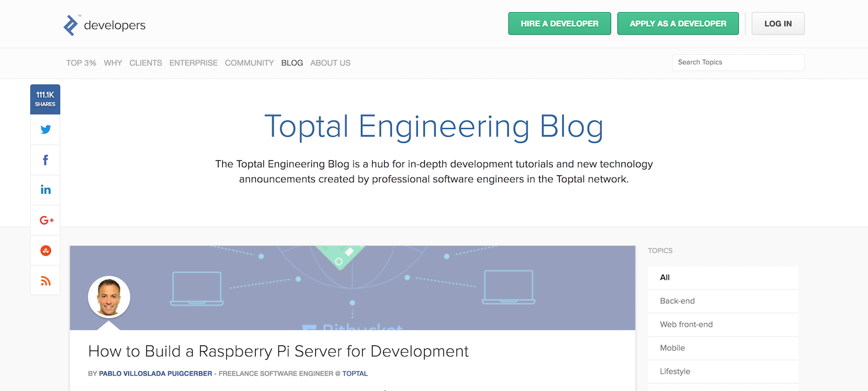Select the Mobile topic filter
The width and height of the screenshot is (868, 391).
[723, 348]
